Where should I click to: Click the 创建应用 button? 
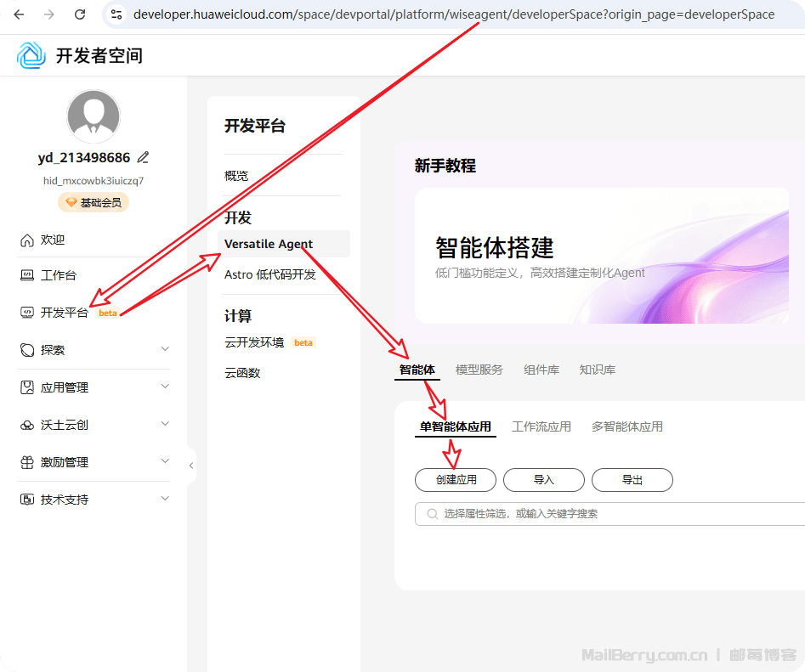click(456, 480)
